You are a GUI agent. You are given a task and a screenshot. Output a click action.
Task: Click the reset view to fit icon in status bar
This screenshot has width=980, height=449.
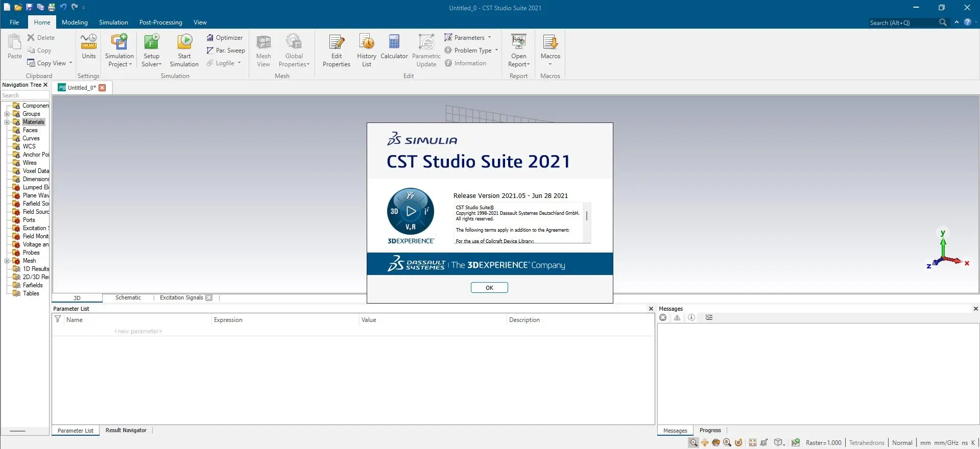click(x=753, y=443)
